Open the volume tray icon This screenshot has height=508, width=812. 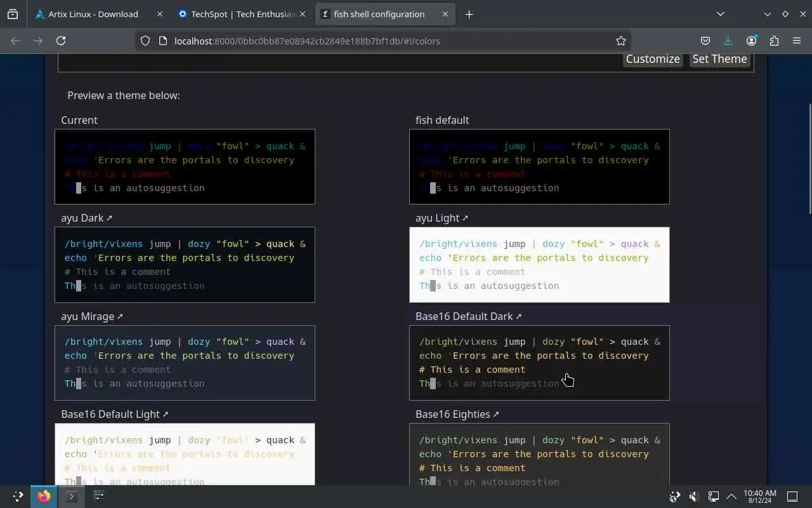click(x=694, y=496)
